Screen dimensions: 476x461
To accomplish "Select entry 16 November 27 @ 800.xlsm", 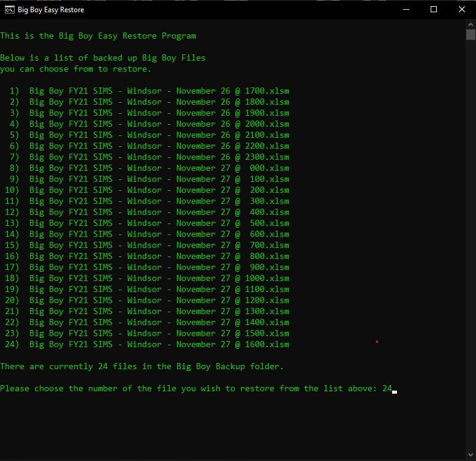I will [x=147, y=257].
